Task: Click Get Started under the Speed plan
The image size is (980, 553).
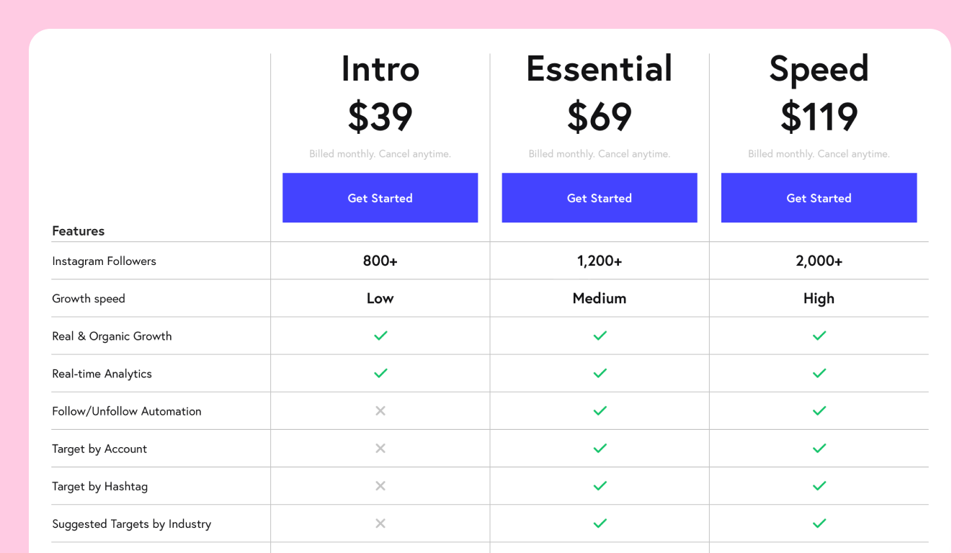Action: coord(819,197)
